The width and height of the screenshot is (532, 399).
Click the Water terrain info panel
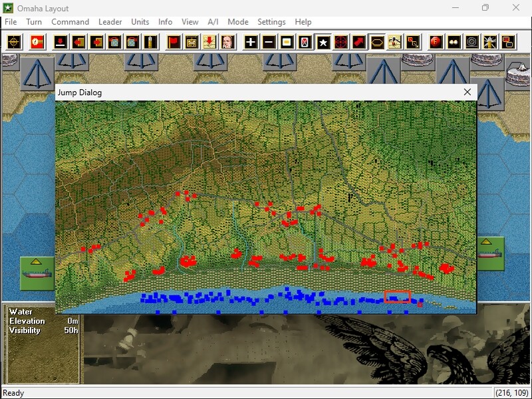point(43,344)
